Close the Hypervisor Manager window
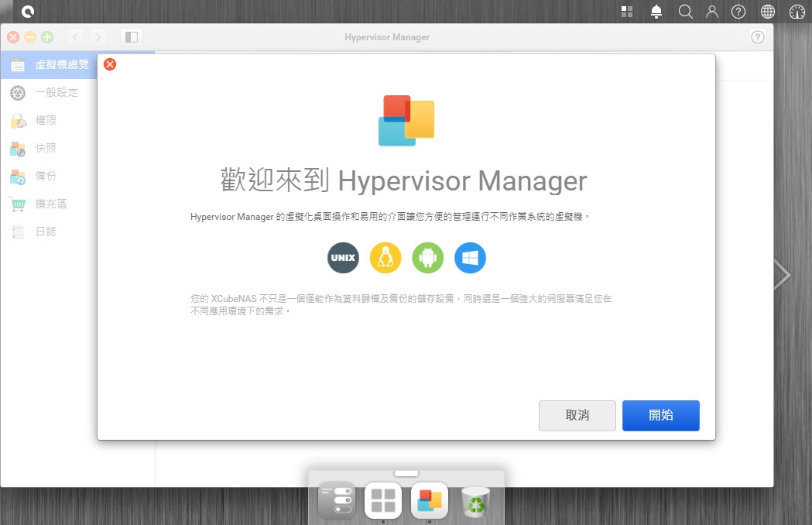This screenshot has height=525, width=812. 13,37
